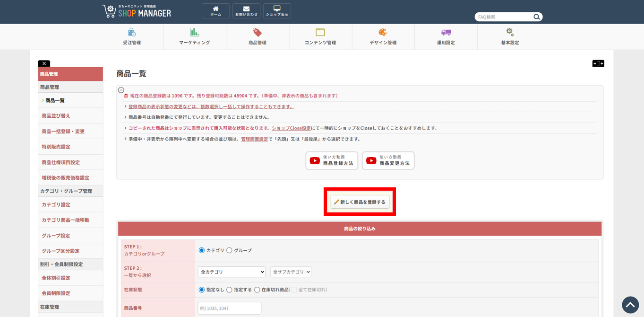The height and width of the screenshot is (317, 644).
Task: Click 新しく商品を登録する button
Action: [360, 202]
